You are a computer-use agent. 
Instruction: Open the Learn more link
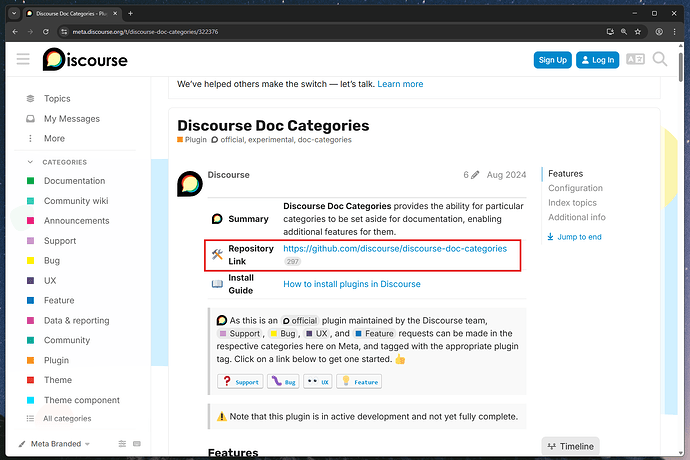(400, 84)
